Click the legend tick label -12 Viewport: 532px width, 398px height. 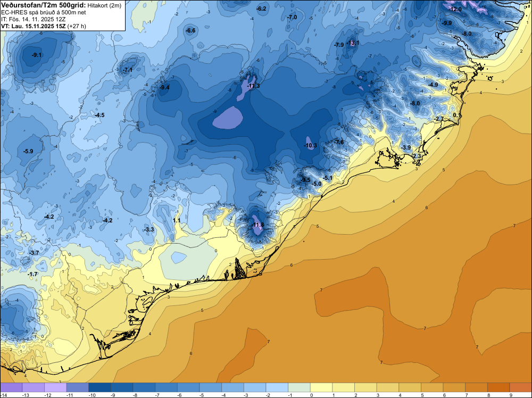pyautogui.click(x=47, y=395)
